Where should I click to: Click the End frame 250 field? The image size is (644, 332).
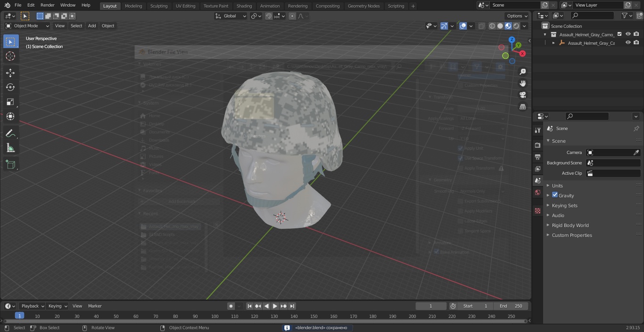click(511, 306)
